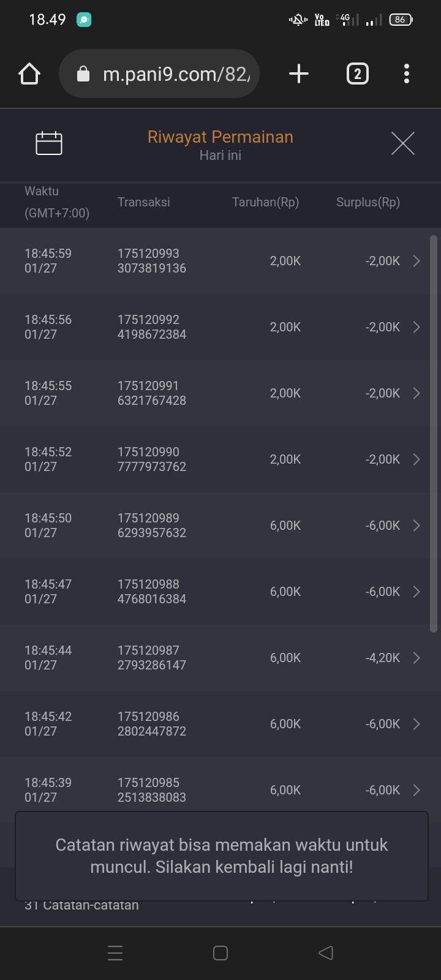This screenshot has height=980, width=441.
Task: Expand details for 18:45:59 transaction
Action: point(417,261)
